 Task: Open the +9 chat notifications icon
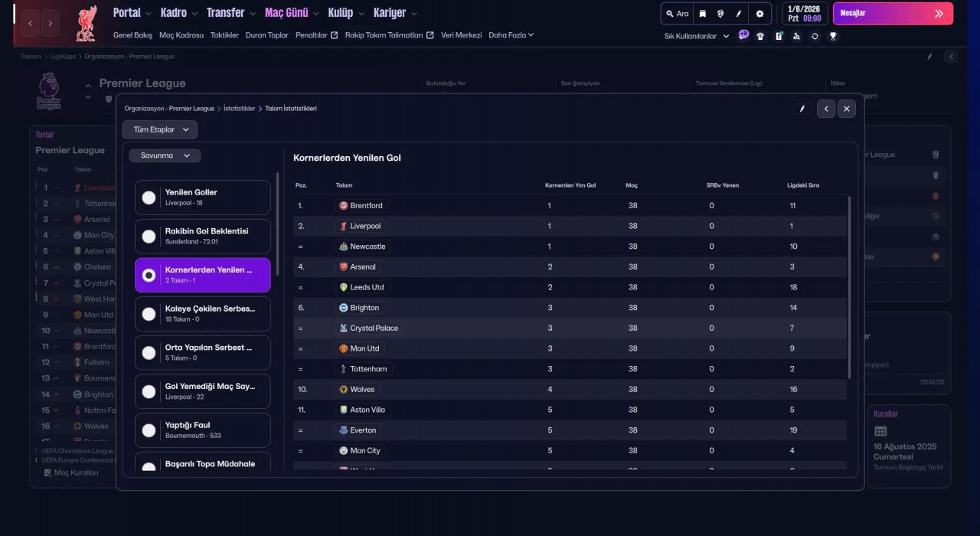click(743, 35)
